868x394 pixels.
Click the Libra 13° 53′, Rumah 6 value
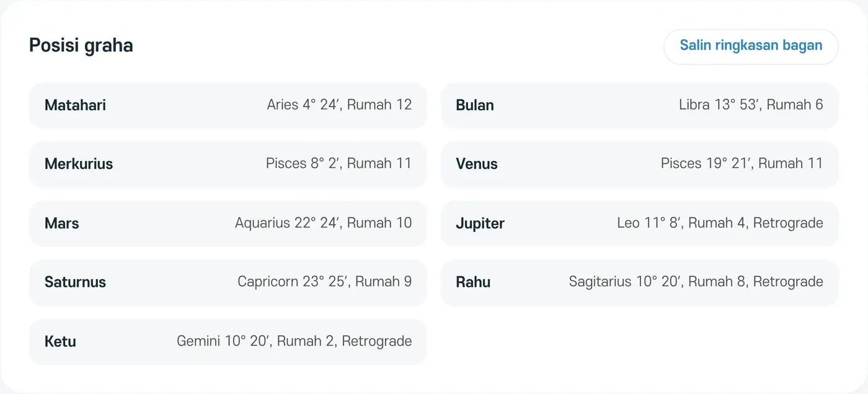[751, 105]
